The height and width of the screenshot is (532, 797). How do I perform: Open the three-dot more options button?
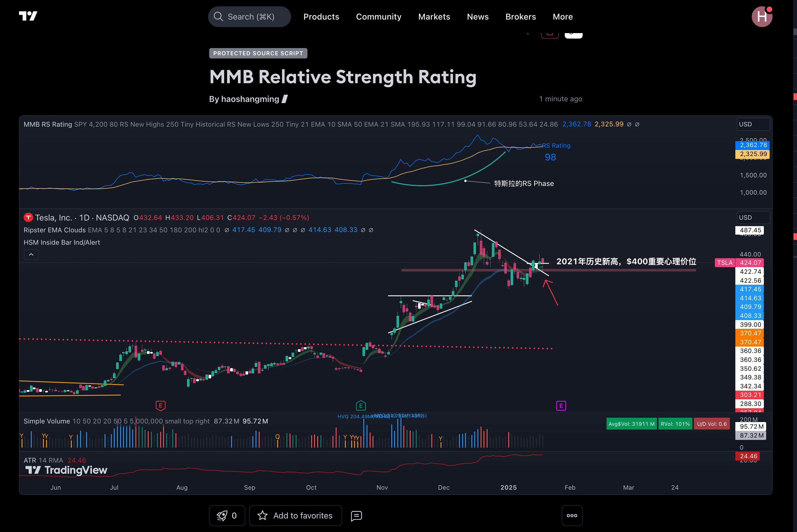pyautogui.click(x=572, y=515)
